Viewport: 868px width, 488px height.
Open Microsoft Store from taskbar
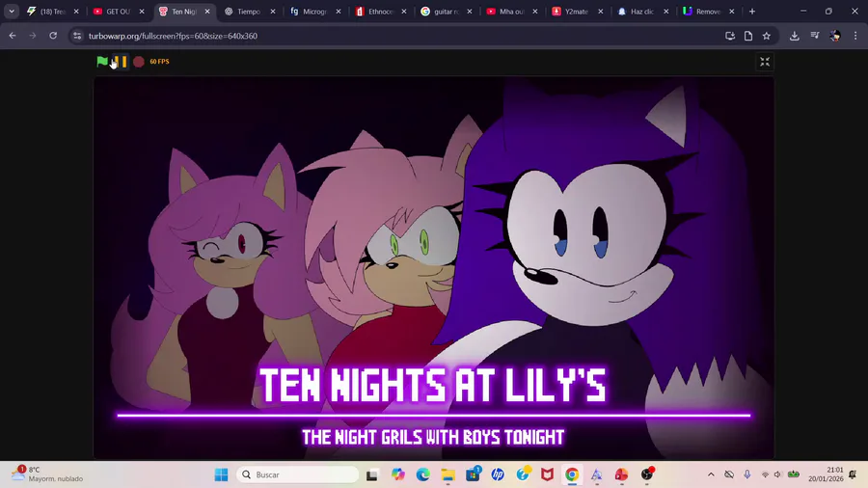[x=473, y=474]
